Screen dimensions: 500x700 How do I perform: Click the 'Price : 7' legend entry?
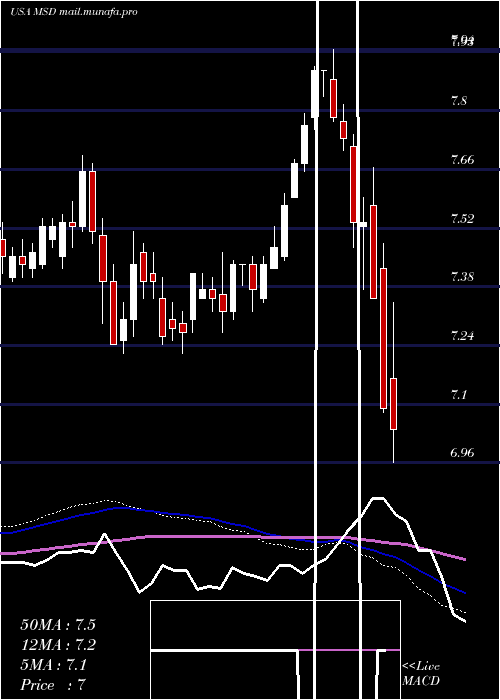point(53,685)
